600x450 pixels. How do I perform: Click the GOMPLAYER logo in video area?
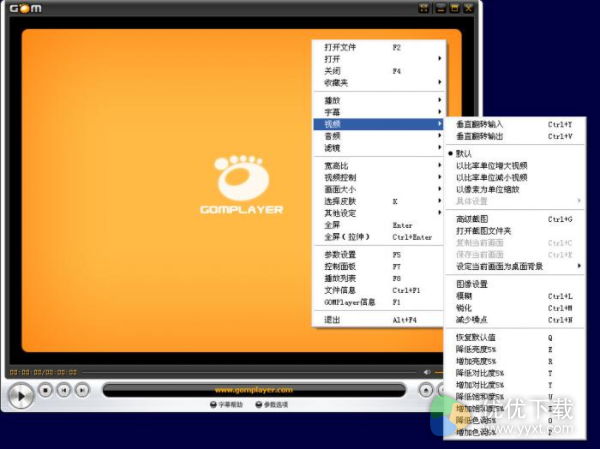[x=242, y=185]
